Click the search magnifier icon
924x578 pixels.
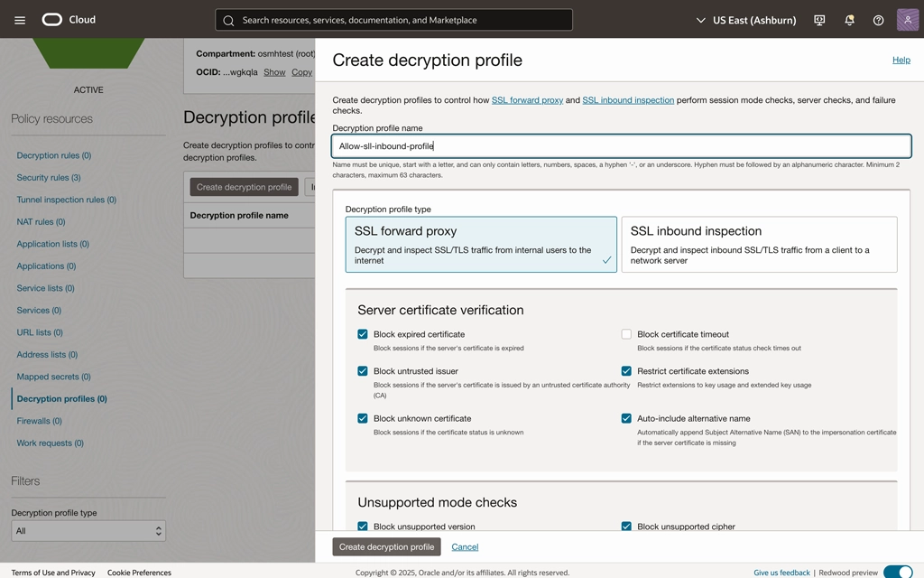[x=228, y=20]
